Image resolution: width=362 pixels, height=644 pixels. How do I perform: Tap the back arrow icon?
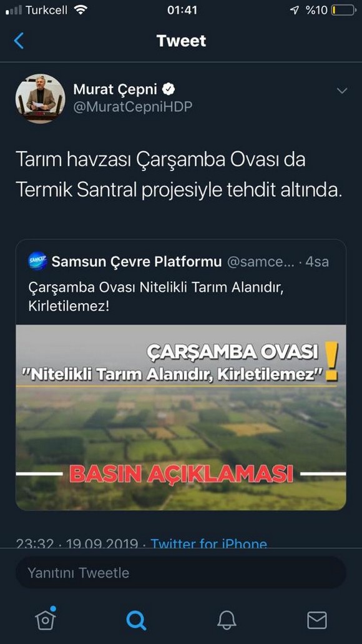click(19, 41)
